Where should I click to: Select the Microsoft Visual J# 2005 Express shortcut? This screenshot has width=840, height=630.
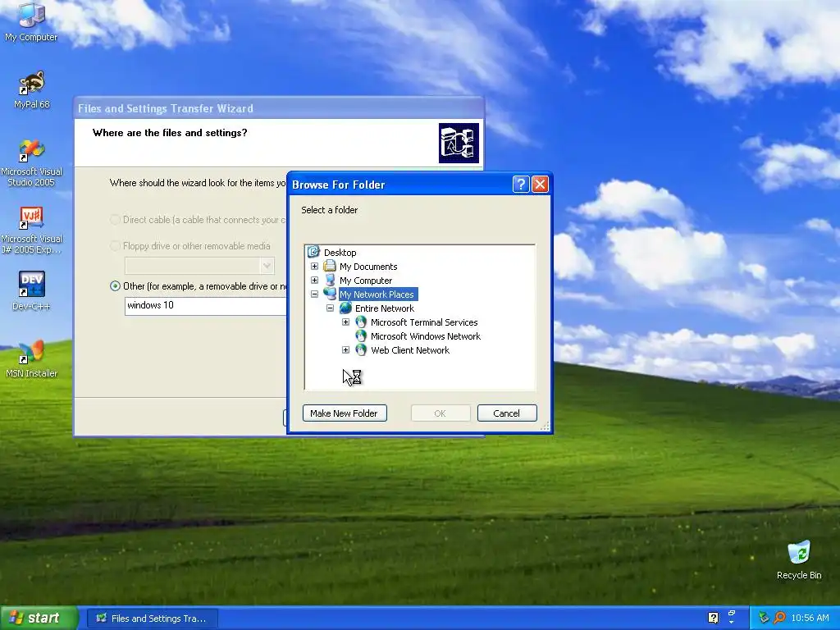pyautogui.click(x=31, y=231)
